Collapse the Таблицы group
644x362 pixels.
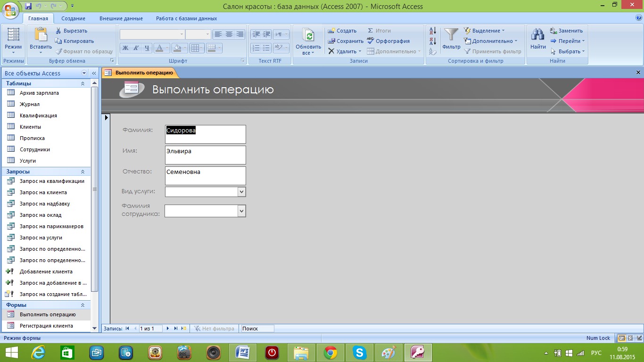pyautogui.click(x=83, y=83)
